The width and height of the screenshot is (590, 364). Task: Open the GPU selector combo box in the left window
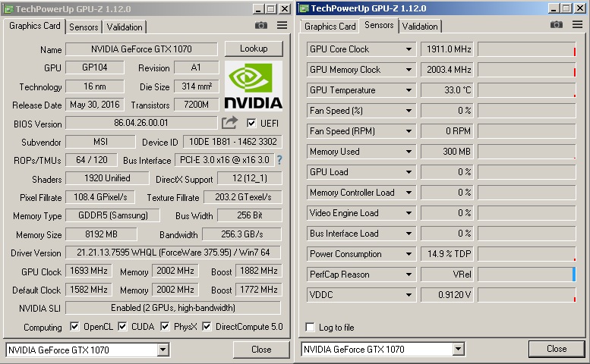point(87,350)
